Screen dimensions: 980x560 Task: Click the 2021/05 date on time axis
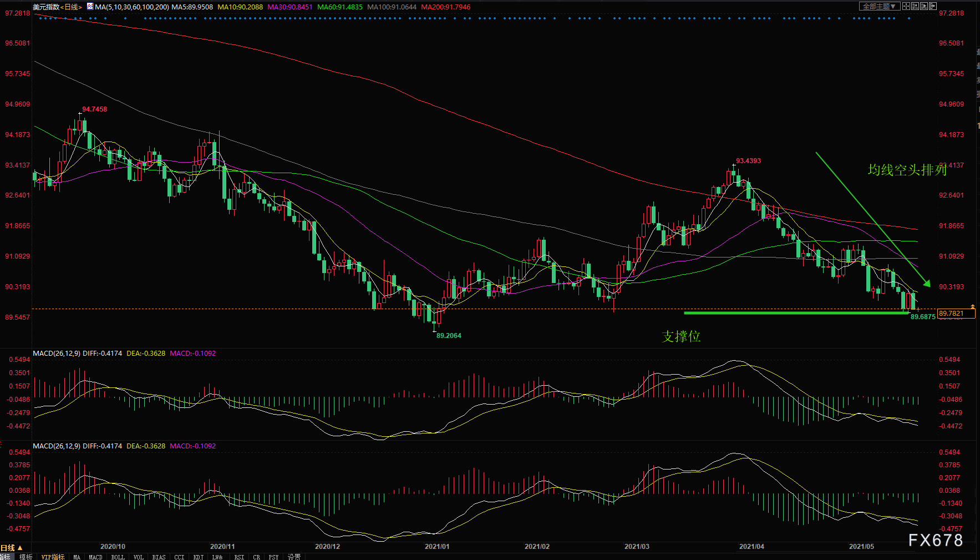pos(861,546)
